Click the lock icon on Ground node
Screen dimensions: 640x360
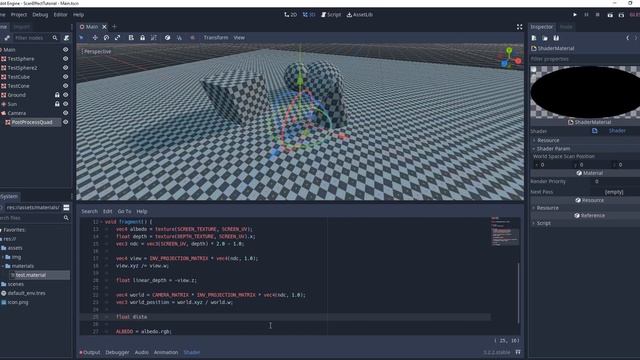coord(57,95)
